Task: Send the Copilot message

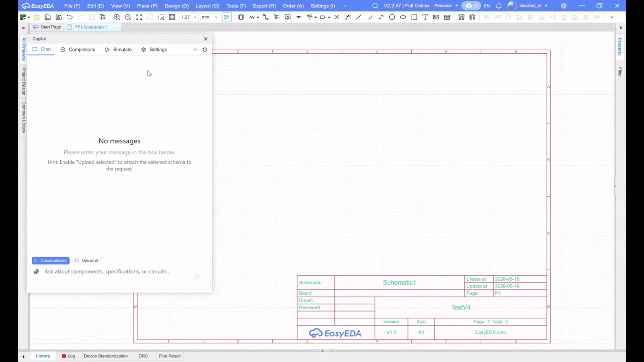Action: click(197, 277)
